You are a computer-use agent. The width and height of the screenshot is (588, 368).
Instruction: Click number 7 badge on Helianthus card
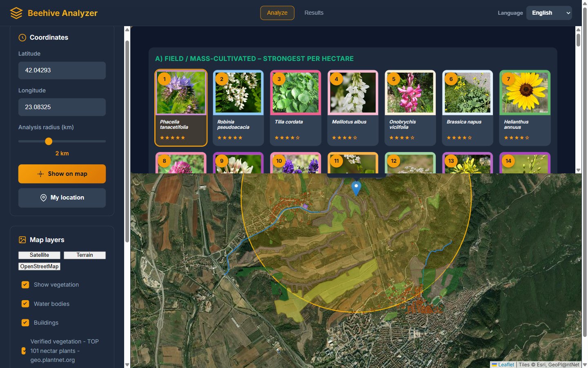(x=508, y=79)
